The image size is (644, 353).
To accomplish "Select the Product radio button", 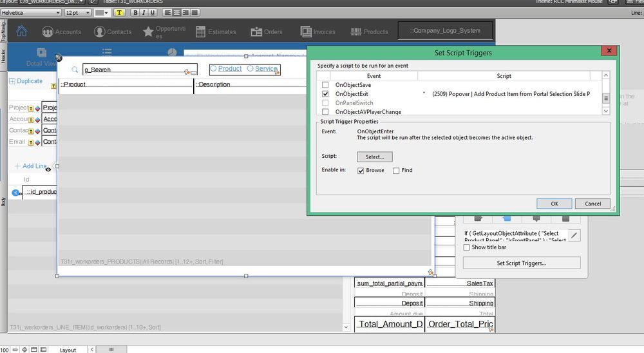I will coord(213,69).
